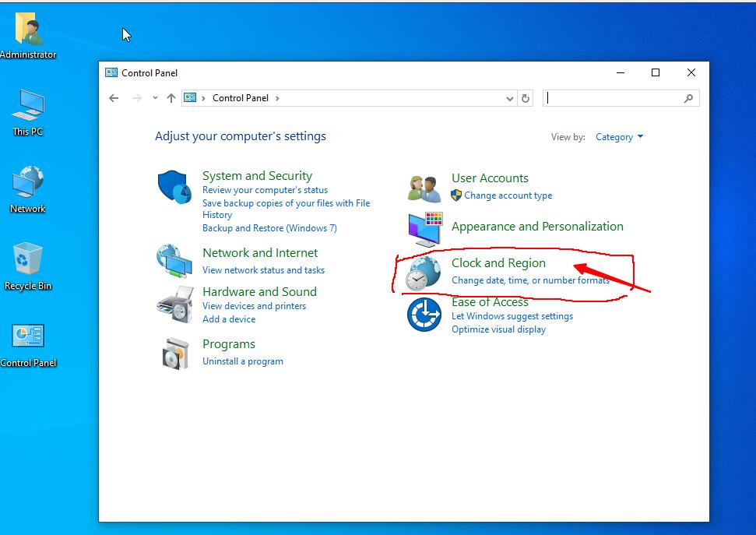Image resolution: width=756 pixels, height=535 pixels.
Task: Open View network status and tasks
Action: click(263, 270)
